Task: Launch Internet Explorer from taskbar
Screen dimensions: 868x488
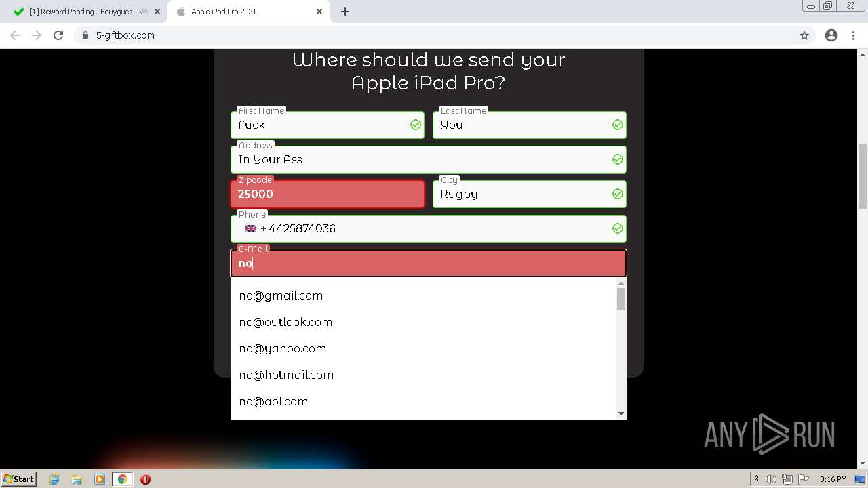Action: [x=54, y=479]
